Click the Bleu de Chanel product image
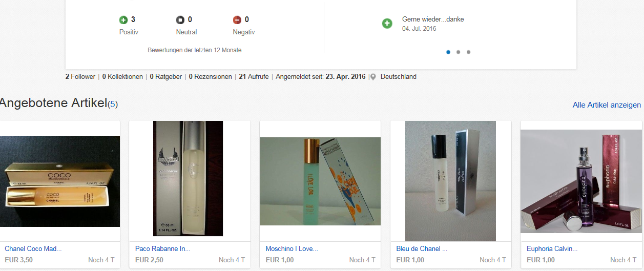 coord(450,181)
